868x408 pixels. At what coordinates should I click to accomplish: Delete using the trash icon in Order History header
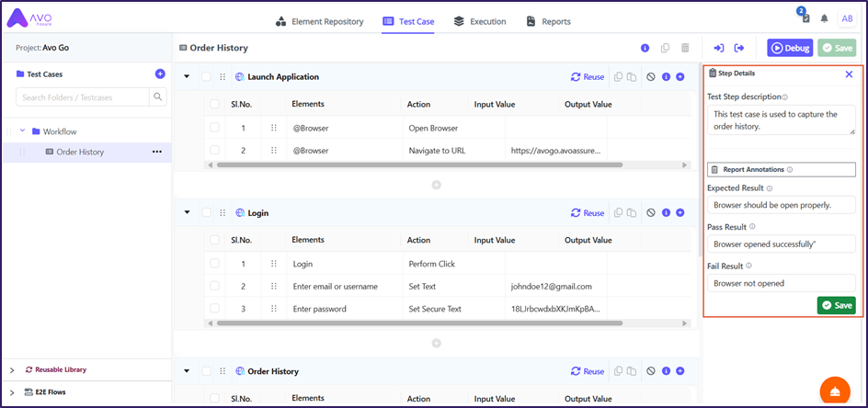(x=685, y=48)
